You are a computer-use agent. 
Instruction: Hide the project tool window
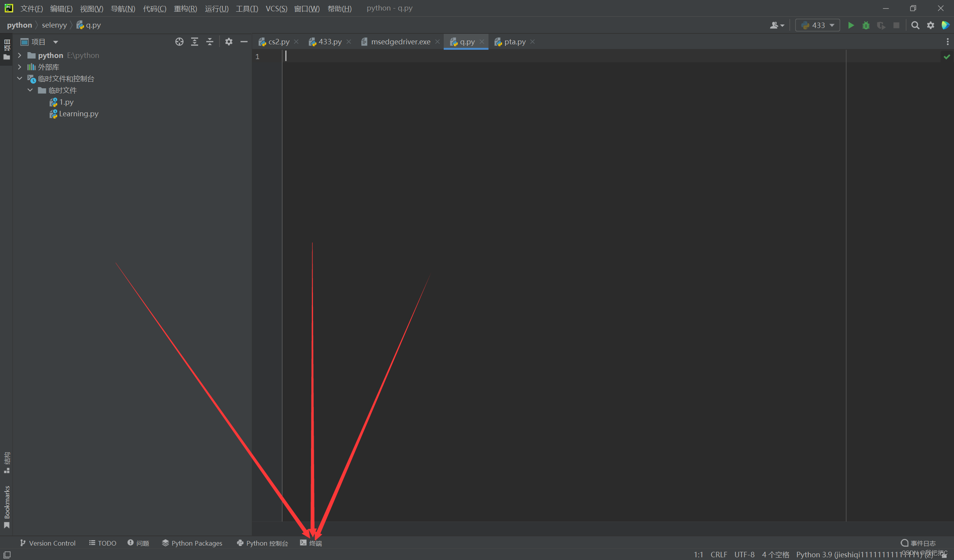click(244, 42)
